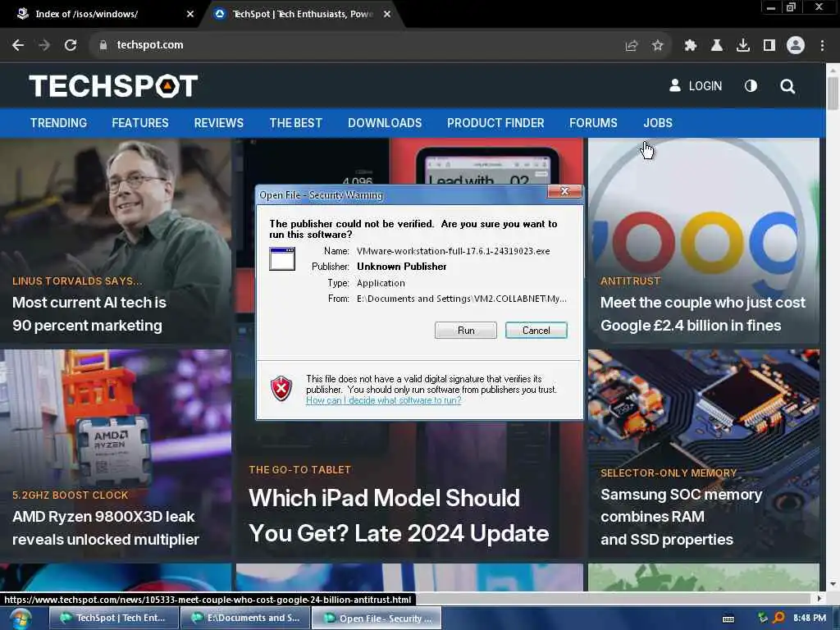Go back using the browser back arrow
The height and width of the screenshot is (630, 840).
pyautogui.click(x=18, y=45)
